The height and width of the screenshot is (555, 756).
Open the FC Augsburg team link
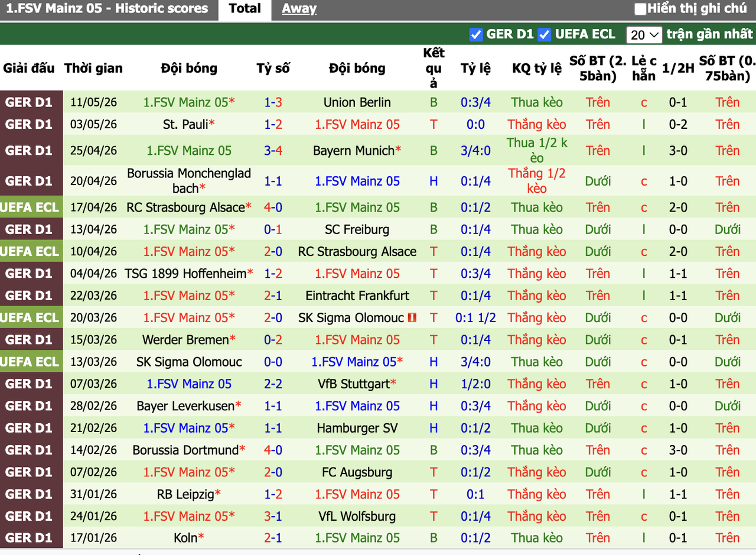tap(357, 472)
